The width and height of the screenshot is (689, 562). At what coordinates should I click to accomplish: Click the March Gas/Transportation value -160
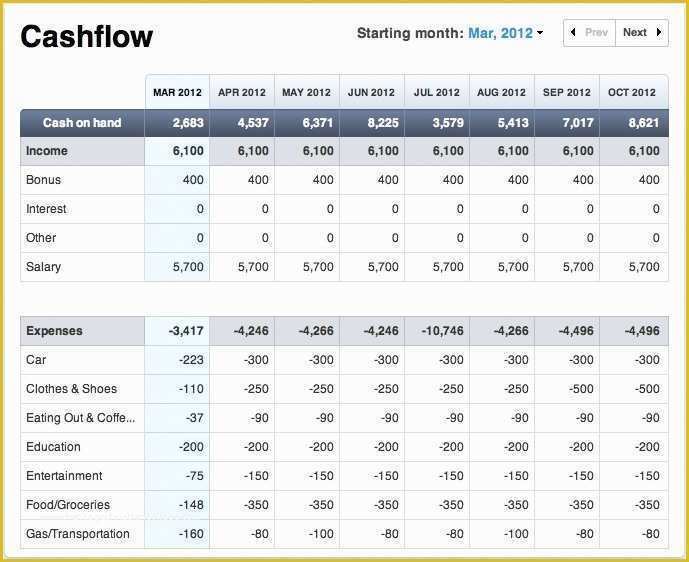pos(191,534)
